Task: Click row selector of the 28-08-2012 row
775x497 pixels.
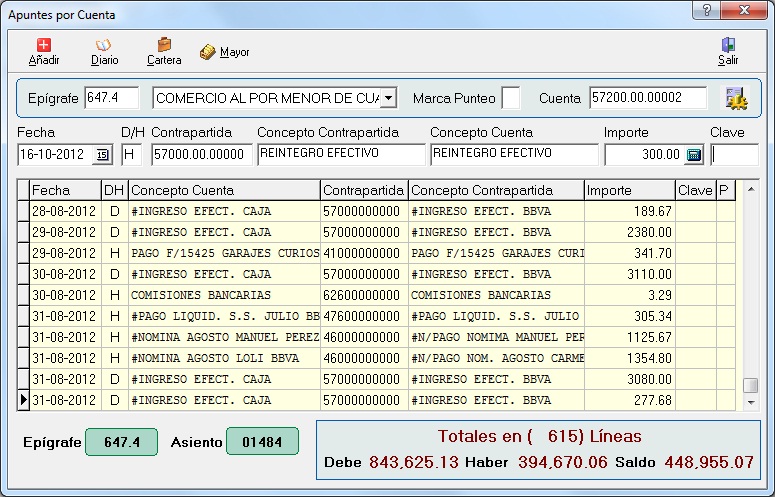Action: [23, 211]
